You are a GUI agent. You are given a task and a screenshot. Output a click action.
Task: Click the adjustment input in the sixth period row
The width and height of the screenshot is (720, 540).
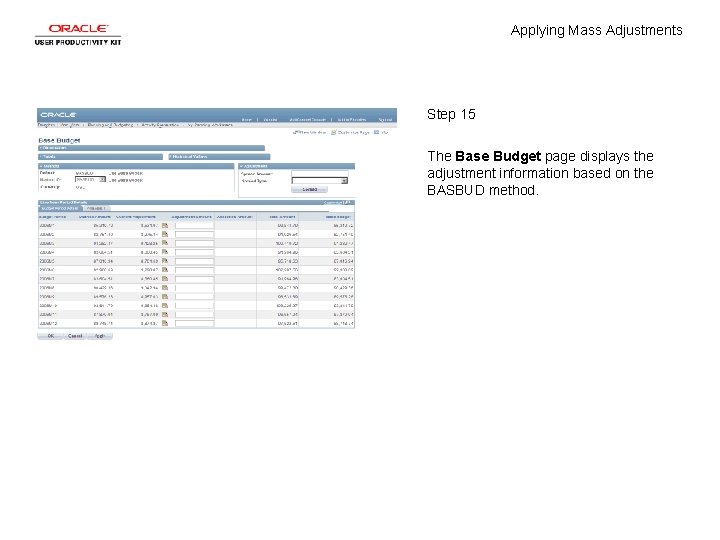(194, 270)
